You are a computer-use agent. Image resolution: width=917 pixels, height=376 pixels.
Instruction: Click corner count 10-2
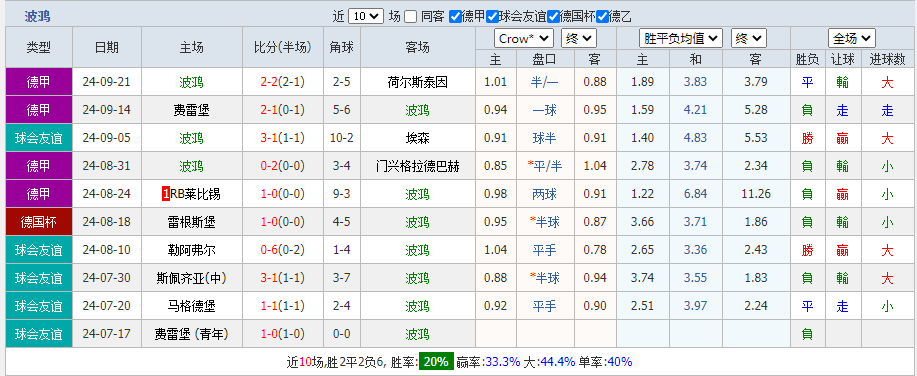[x=342, y=138]
